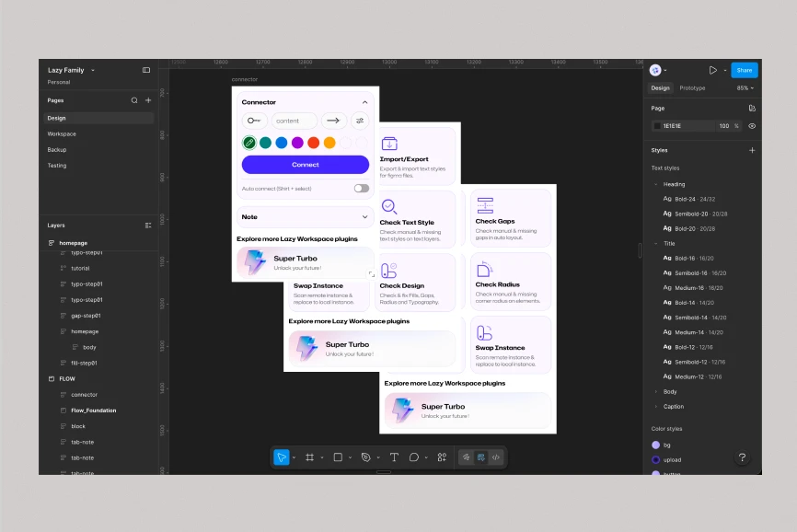Viewport: 797px width, 532px height.
Task: Select the Pen tool
Action: pyautogui.click(x=365, y=457)
